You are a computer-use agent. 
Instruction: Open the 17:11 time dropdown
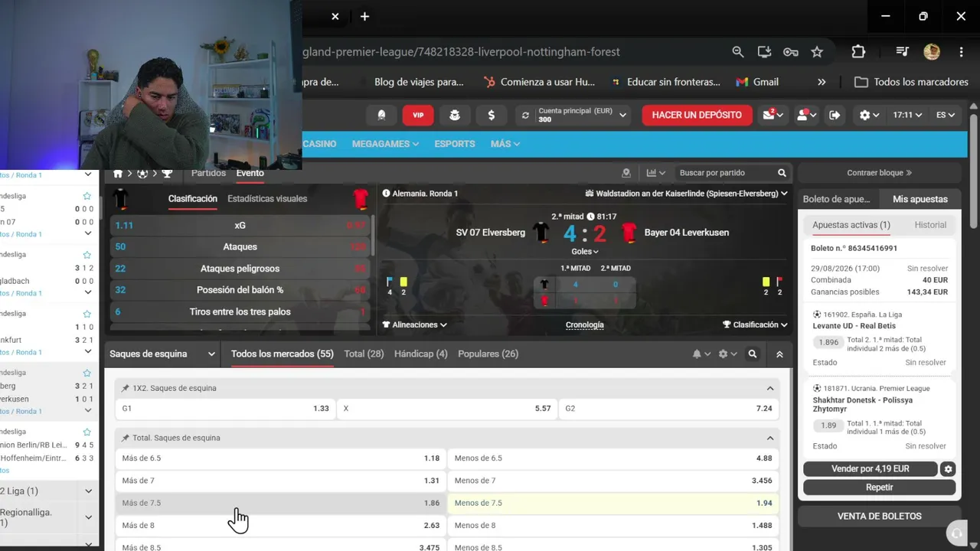coord(907,115)
